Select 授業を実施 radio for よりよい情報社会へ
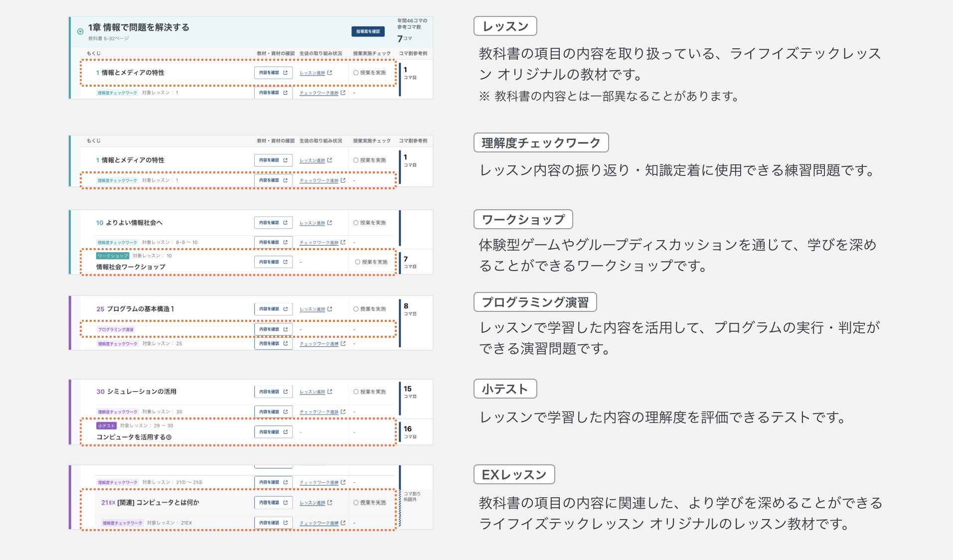Viewport: 953px width, 560px height. pyautogui.click(x=356, y=223)
